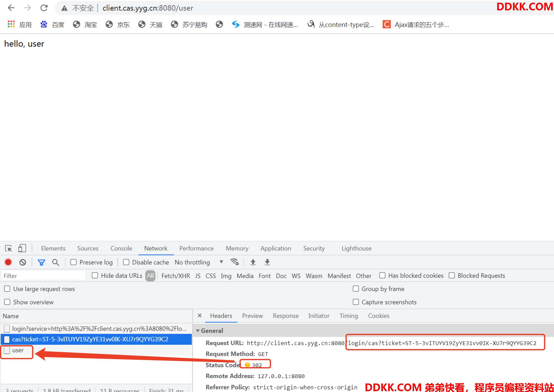
Task: Check the Disable cache option
Action: coord(126,262)
